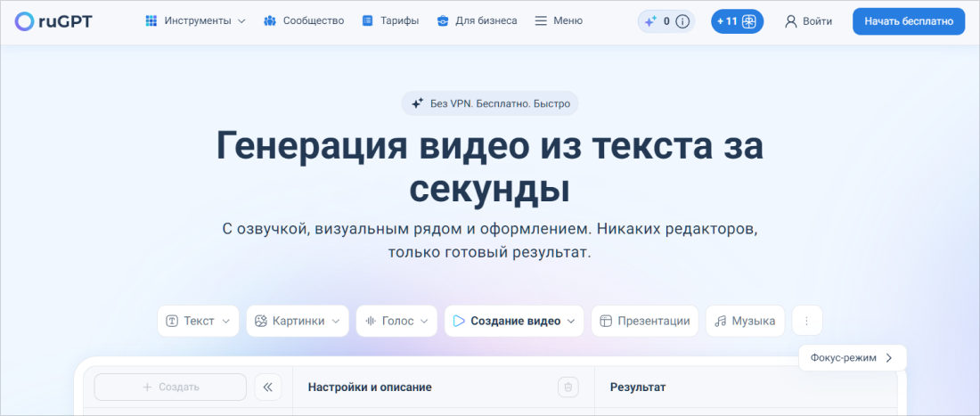
Task: Open the Создание видео dropdown
Action: 514,321
